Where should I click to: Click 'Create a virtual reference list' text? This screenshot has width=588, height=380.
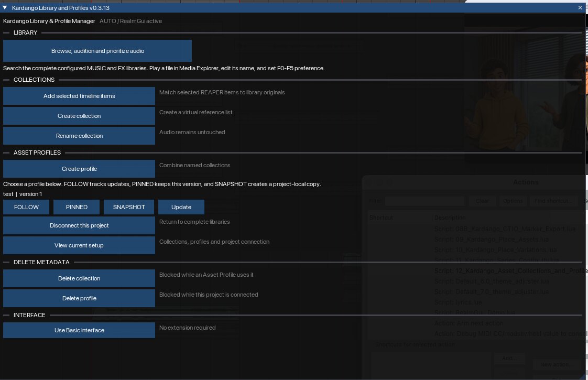[196, 112]
